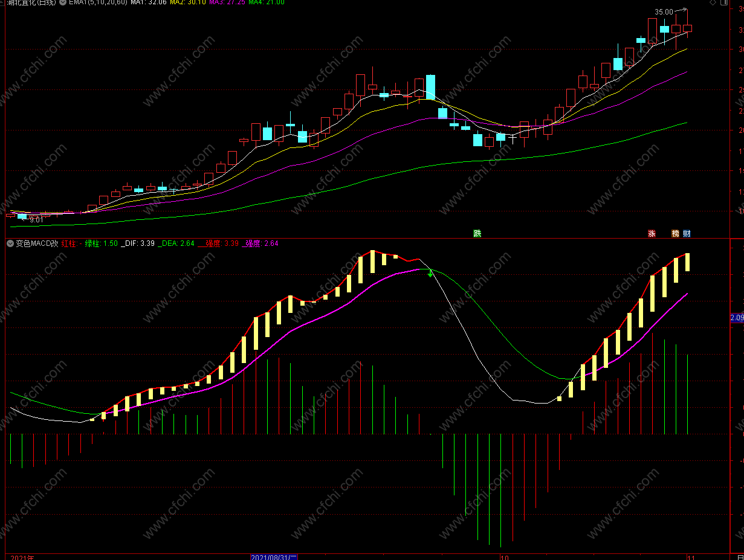Click the 变色MACD改 indicator name

37,243
